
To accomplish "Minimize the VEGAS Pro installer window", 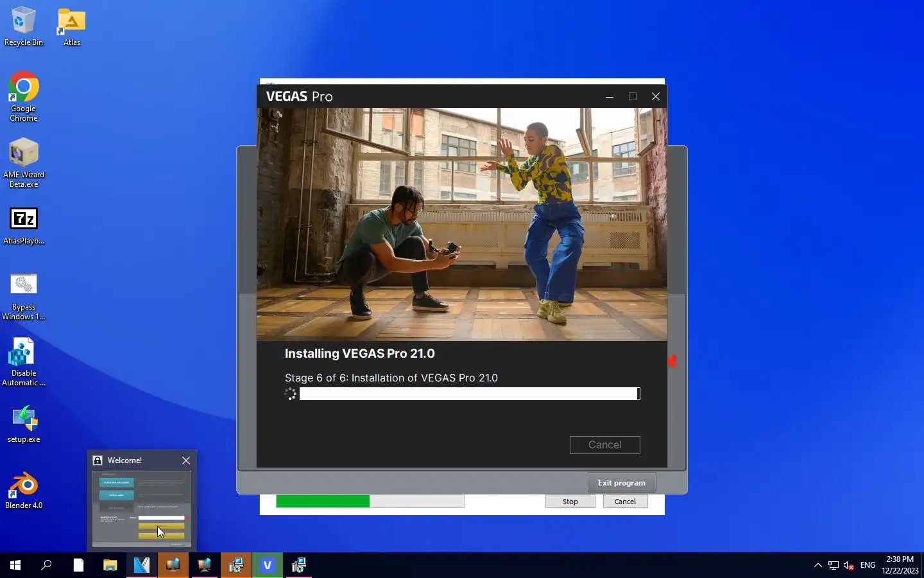I will (610, 96).
